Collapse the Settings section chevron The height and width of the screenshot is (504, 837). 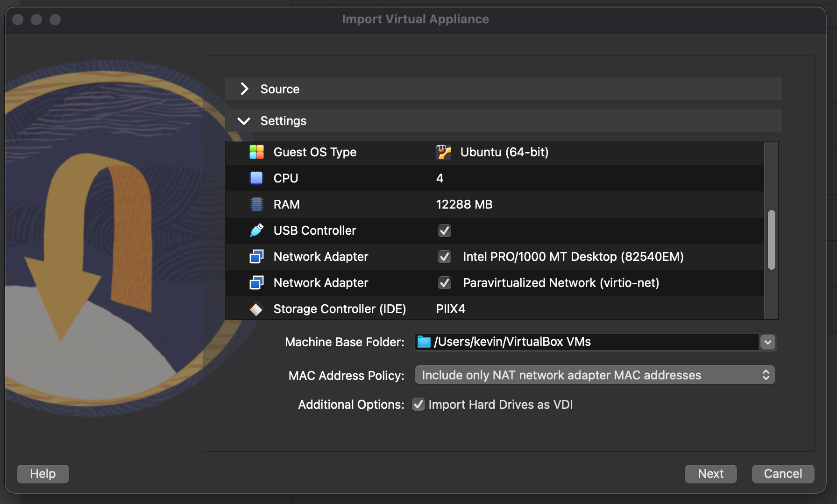[244, 121]
